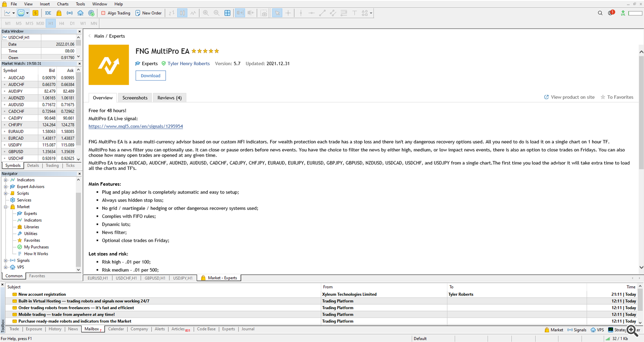
Task: Toggle Algo Trading on or off
Action: (115, 13)
